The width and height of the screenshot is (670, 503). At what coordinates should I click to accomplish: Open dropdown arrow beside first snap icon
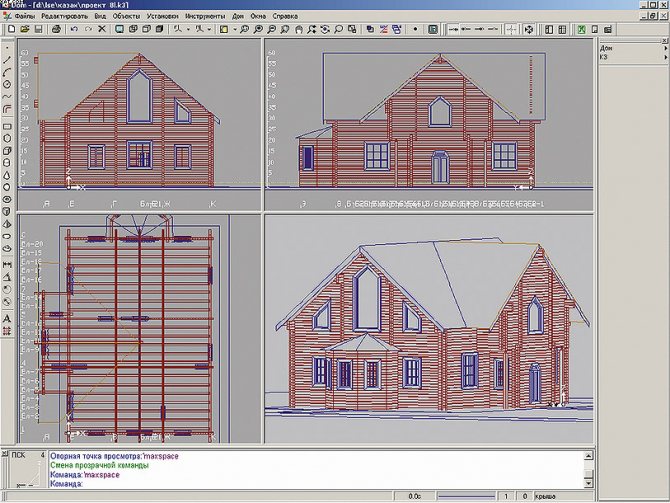188,29
